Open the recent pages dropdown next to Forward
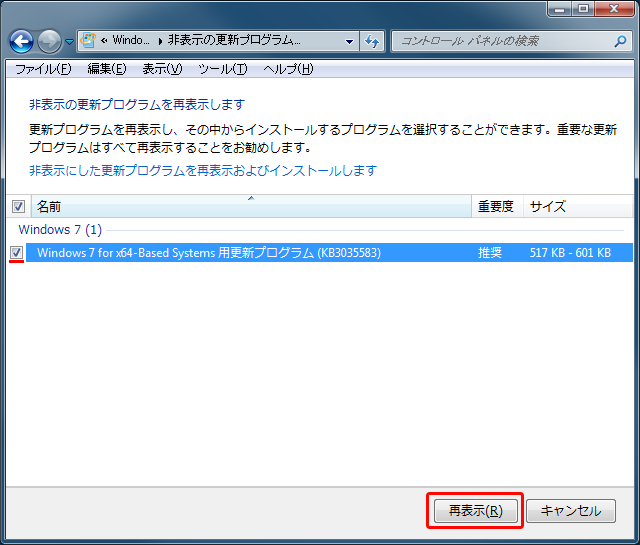The image size is (640, 545). tap(69, 42)
